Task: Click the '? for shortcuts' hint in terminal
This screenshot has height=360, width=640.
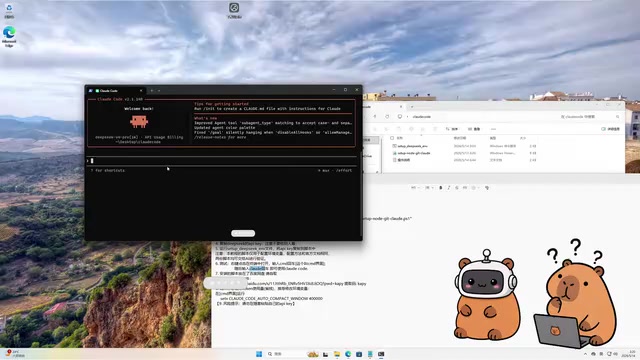Action: (108, 170)
